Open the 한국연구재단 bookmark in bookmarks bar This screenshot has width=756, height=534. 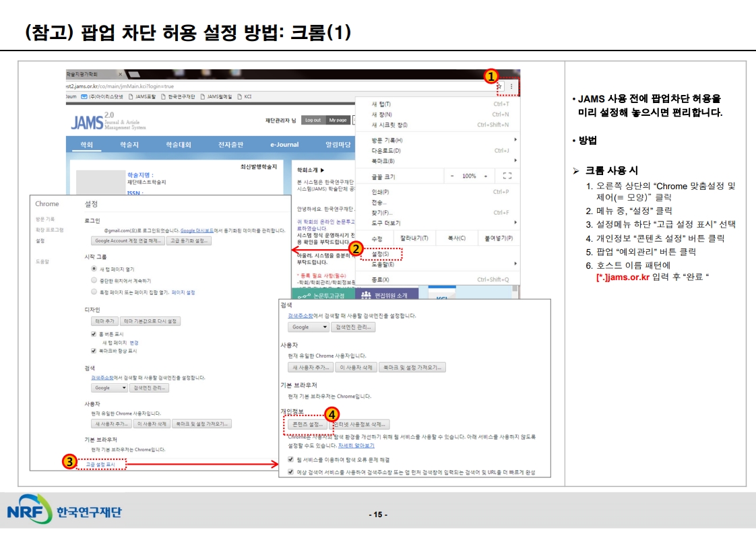(178, 97)
